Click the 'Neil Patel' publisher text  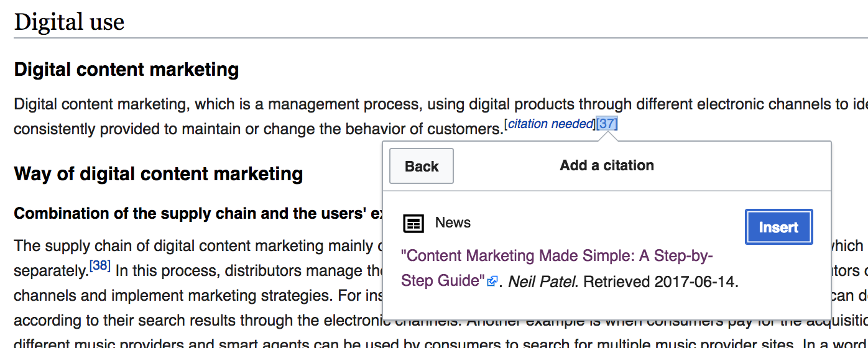pyautogui.click(x=543, y=282)
